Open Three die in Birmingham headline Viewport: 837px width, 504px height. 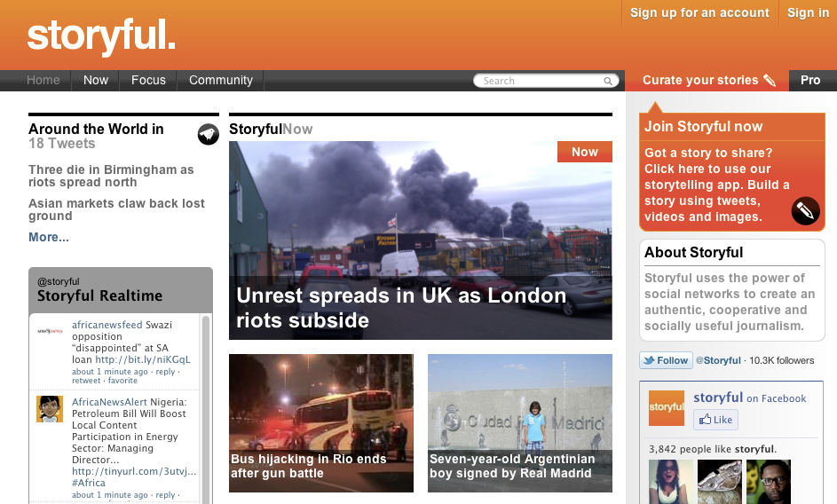pos(111,176)
